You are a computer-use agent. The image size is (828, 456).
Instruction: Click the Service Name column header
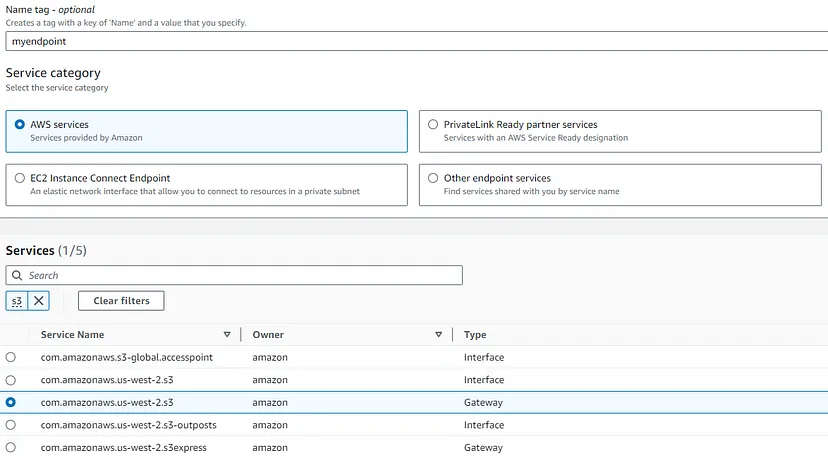pos(72,335)
